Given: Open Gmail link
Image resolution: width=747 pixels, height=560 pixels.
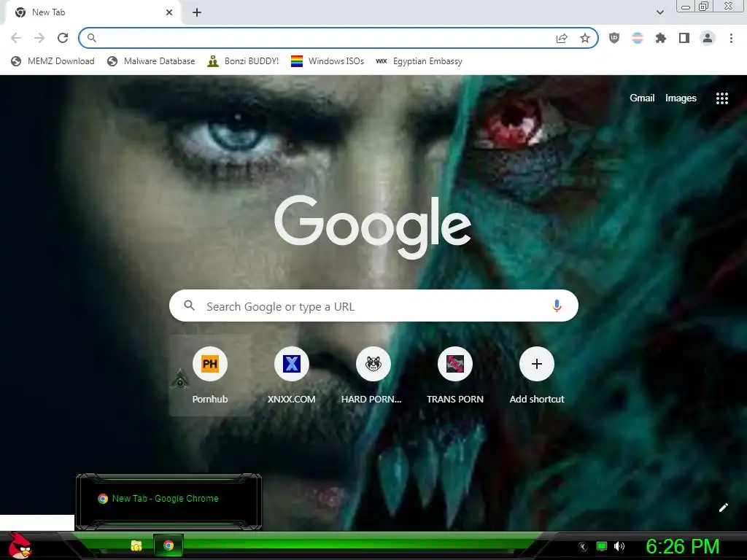Looking at the screenshot, I should 642,98.
